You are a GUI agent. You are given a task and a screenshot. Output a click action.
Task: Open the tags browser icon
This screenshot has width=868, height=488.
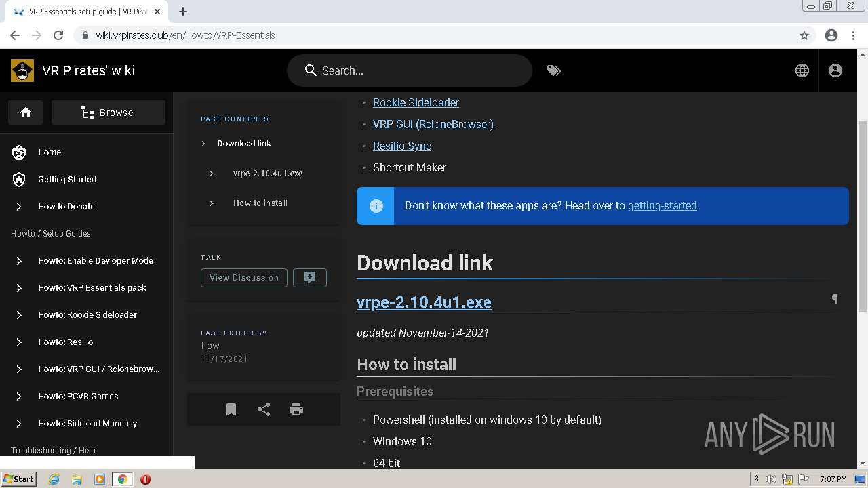[554, 70]
